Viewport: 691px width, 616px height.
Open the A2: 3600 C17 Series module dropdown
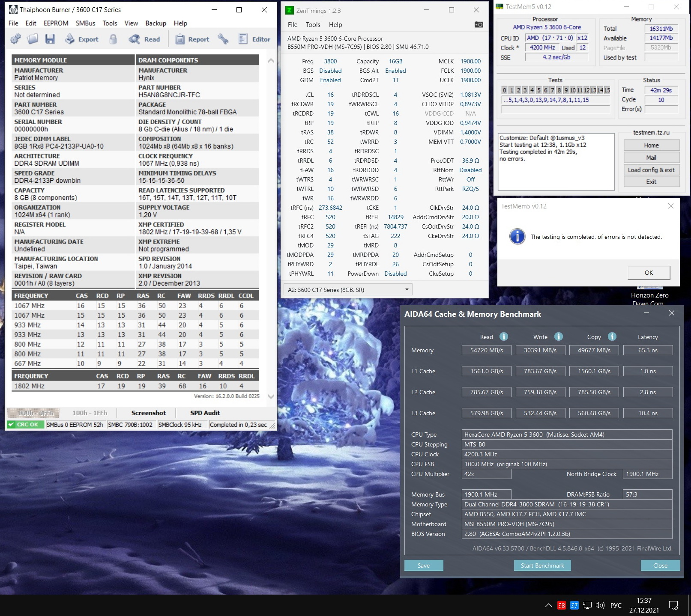point(348,290)
